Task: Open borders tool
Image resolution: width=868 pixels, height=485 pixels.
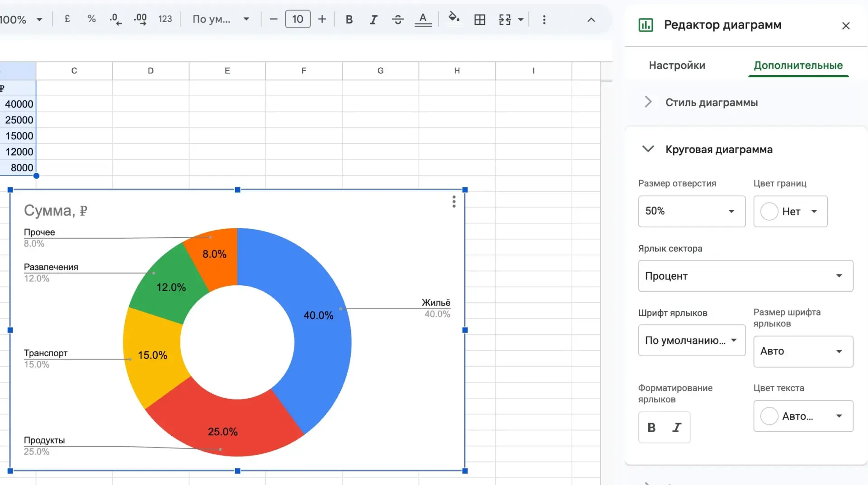Action: [480, 19]
